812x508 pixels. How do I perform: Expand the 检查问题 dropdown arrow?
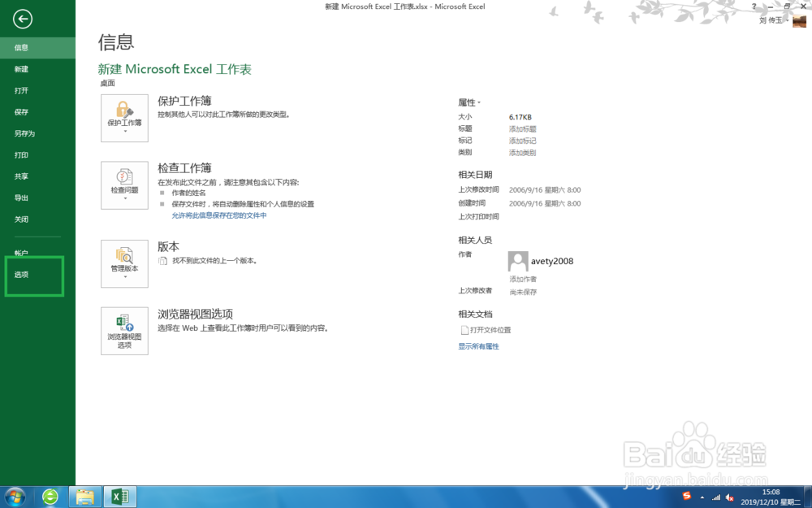click(x=123, y=198)
